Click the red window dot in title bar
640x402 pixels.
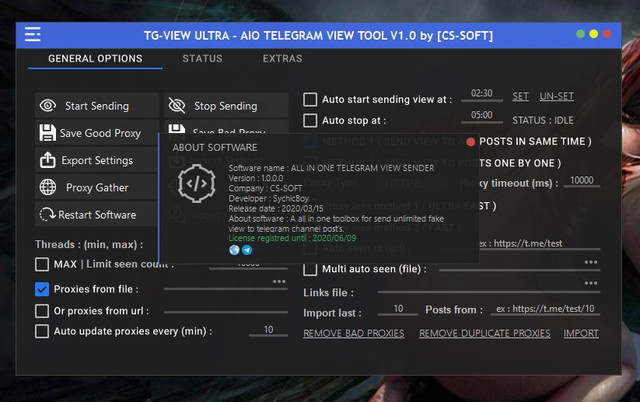pyautogui.click(x=607, y=34)
